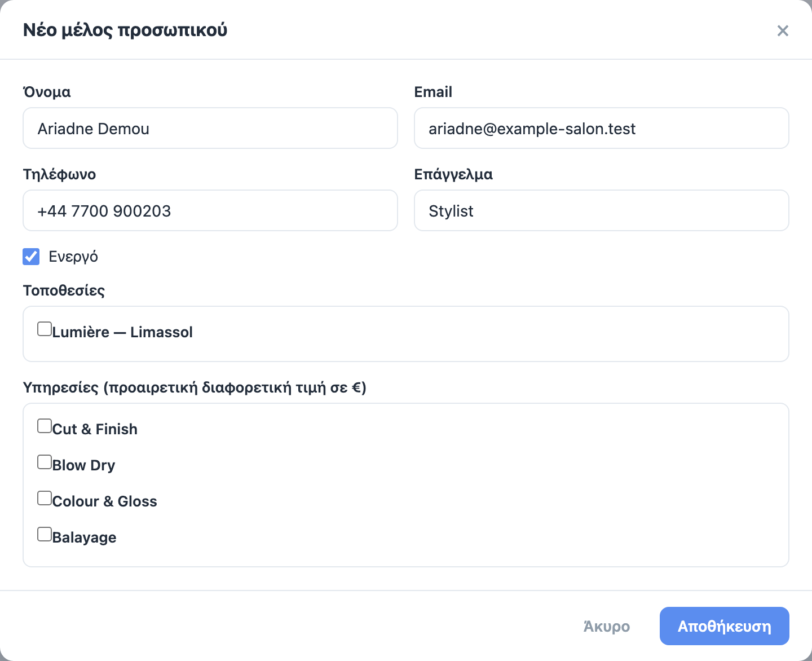This screenshot has width=812, height=661.
Task: Enable the Cut & Finish service
Action: [45, 426]
